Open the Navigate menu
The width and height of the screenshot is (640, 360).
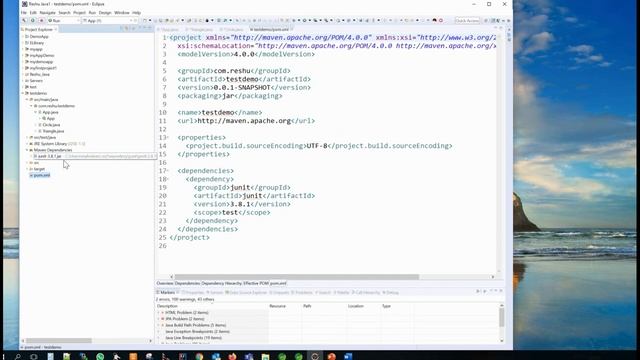click(x=47, y=13)
